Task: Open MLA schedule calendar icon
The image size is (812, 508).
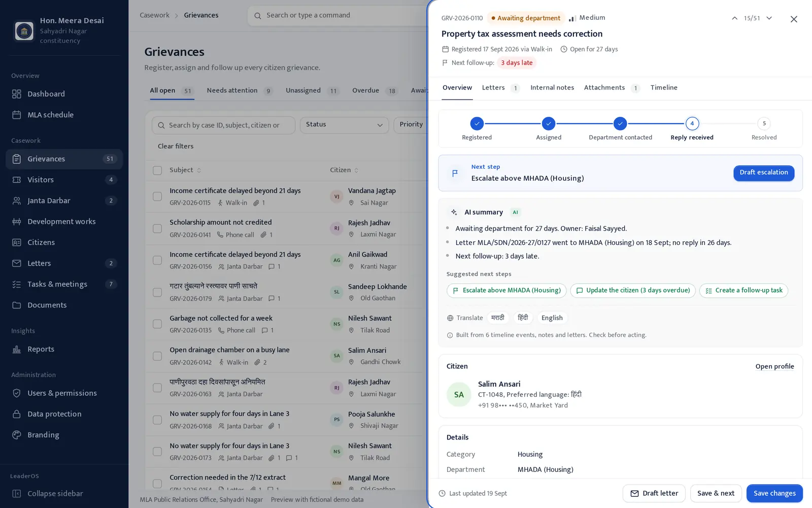Action: (17, 115)
